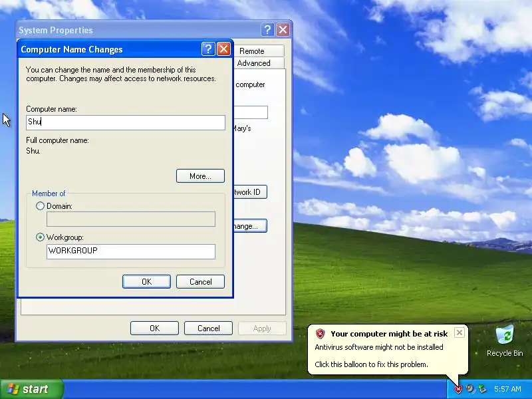
Task: Click the computer description field in System Properties
Action: (x=251, y=112)
